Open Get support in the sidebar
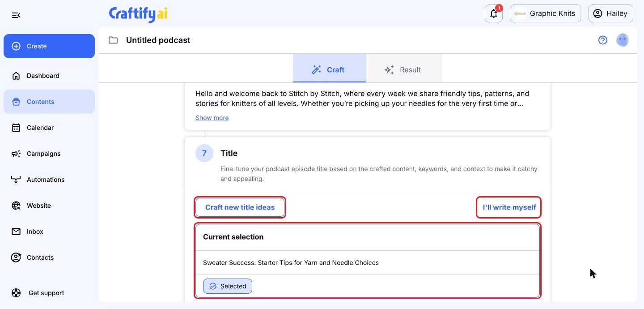This screenshot has width=644, height=309. (x=49, y=293)
